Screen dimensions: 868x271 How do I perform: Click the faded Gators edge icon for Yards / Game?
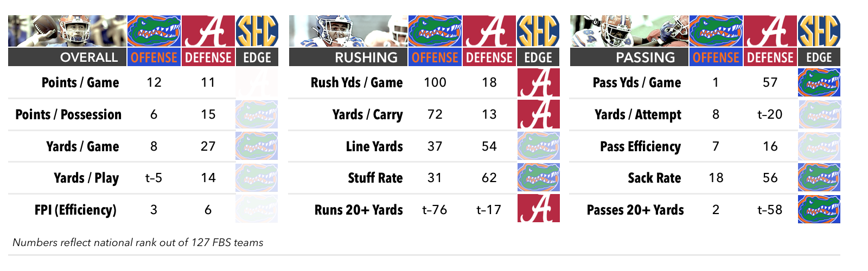[x=257, y=146]
